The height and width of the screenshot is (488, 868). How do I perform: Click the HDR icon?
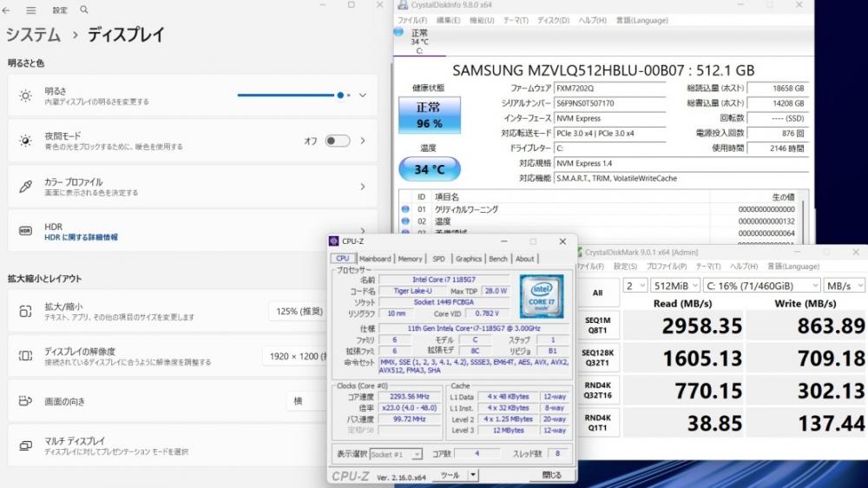click(x=25, y=231)
